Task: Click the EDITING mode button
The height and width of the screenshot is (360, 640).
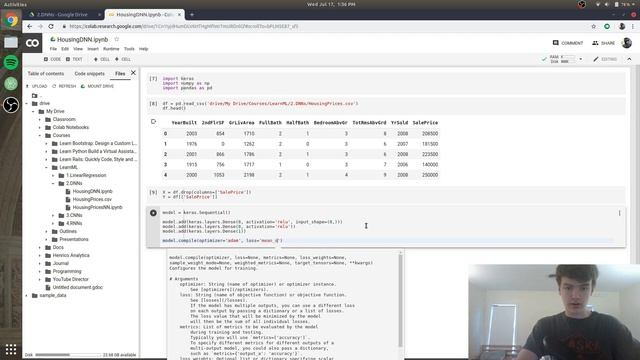Action: coord(605,59)
